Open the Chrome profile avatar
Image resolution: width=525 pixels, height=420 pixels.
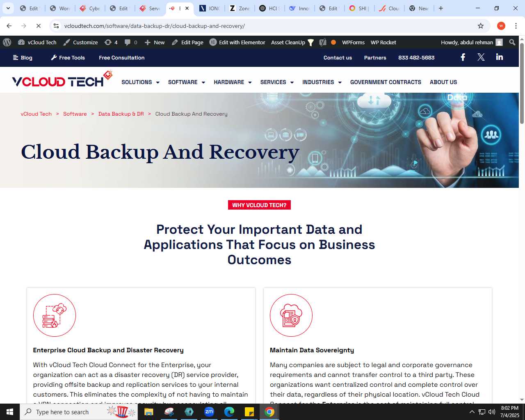(x=501, y=26)
